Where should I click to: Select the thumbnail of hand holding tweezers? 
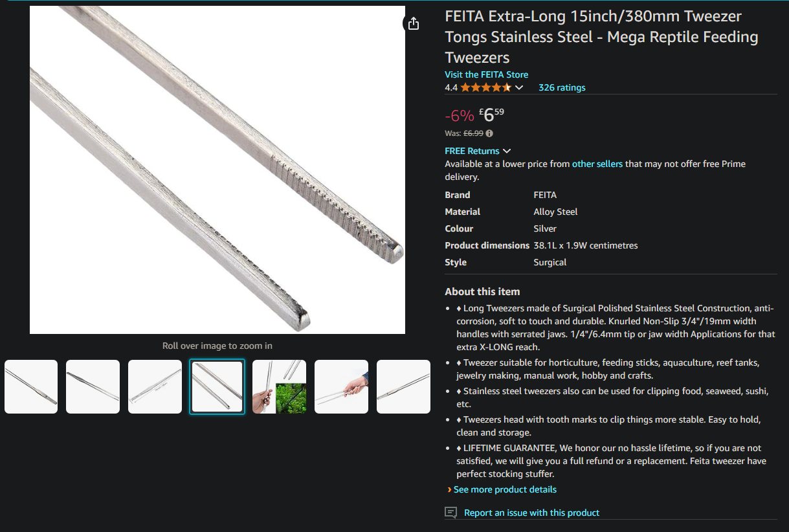342,387
